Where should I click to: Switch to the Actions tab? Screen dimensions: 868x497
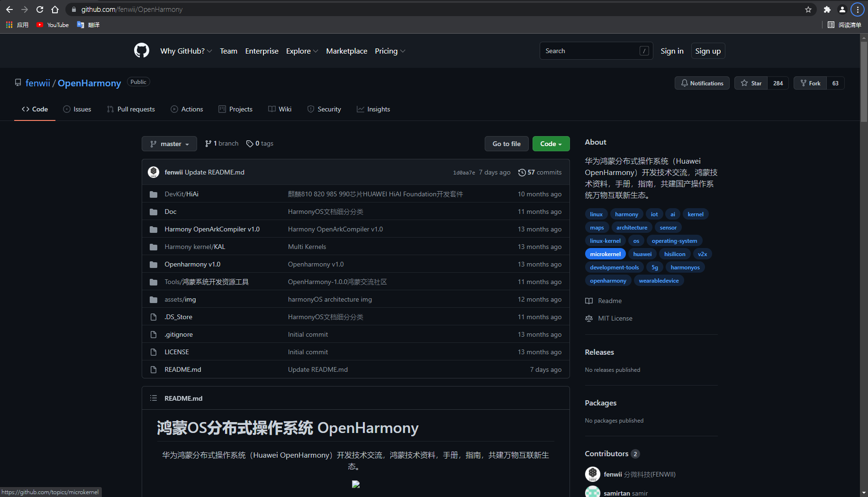click(187, 109)
